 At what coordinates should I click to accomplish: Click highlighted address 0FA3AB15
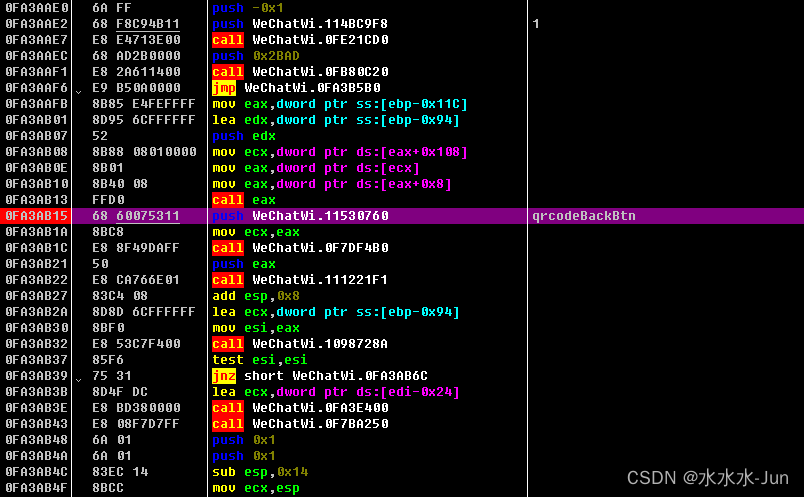coord(36,216)
